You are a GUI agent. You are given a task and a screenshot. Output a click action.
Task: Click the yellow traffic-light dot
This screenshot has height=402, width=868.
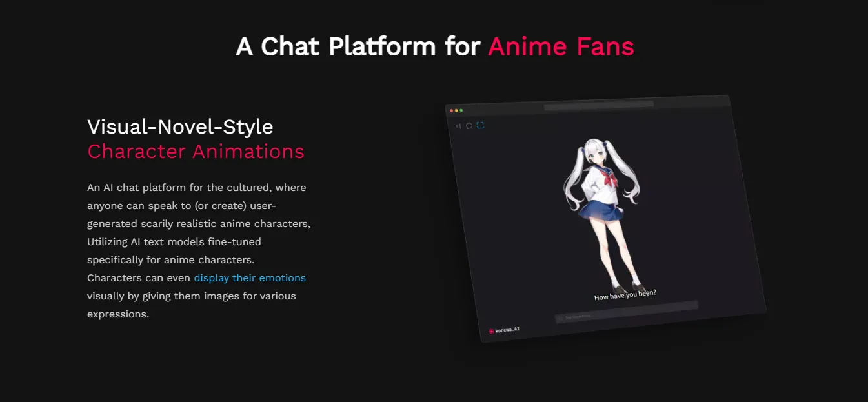[456, 110]
